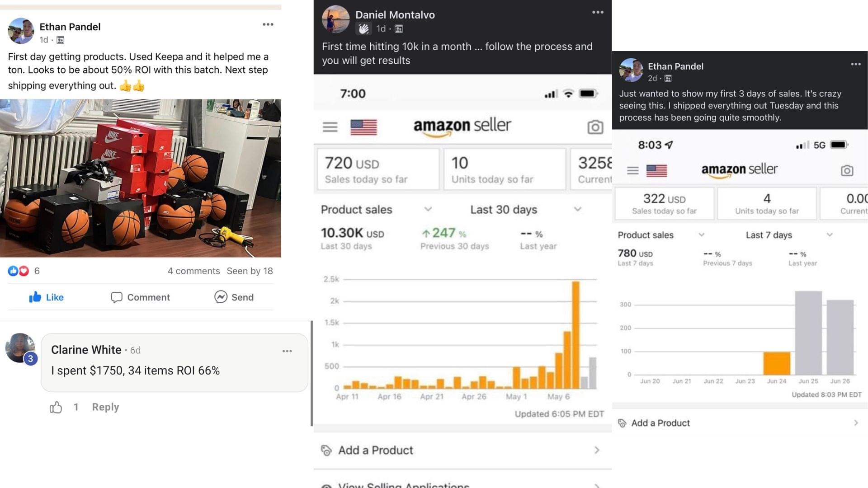This screenshot has height=488, width=868.
Task: Open camera icon in Daniel's Amazon Seller app
Action: tap(595, 127)
